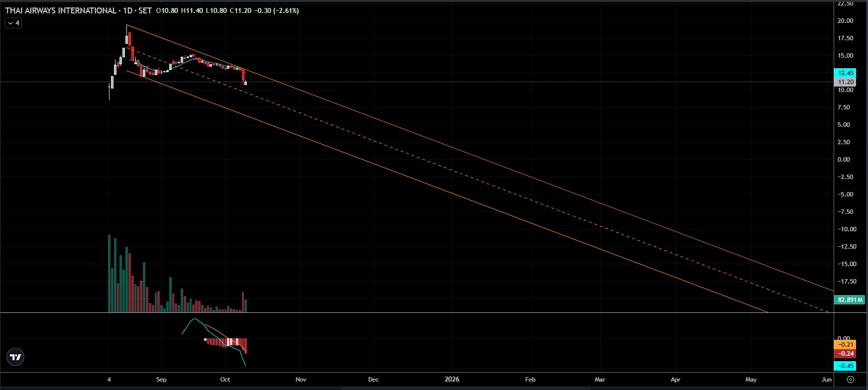868x390 pixels.
Task: Click the 11.20 last price label
Action: 846,82
